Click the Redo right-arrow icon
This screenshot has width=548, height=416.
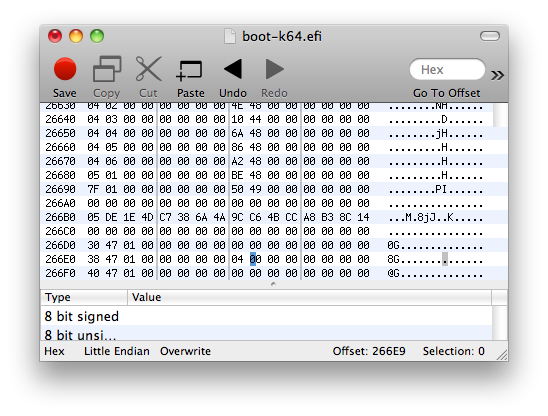click(x=274, y=69)
